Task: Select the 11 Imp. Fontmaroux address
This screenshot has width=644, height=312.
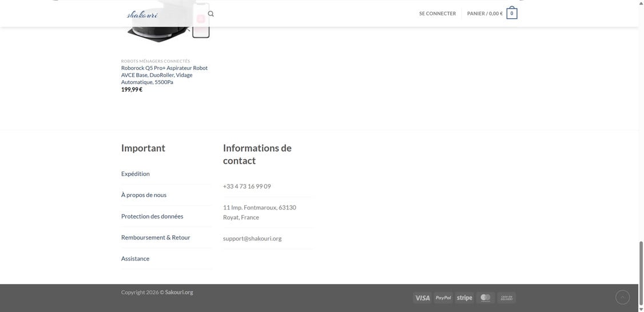Action: 260,212
